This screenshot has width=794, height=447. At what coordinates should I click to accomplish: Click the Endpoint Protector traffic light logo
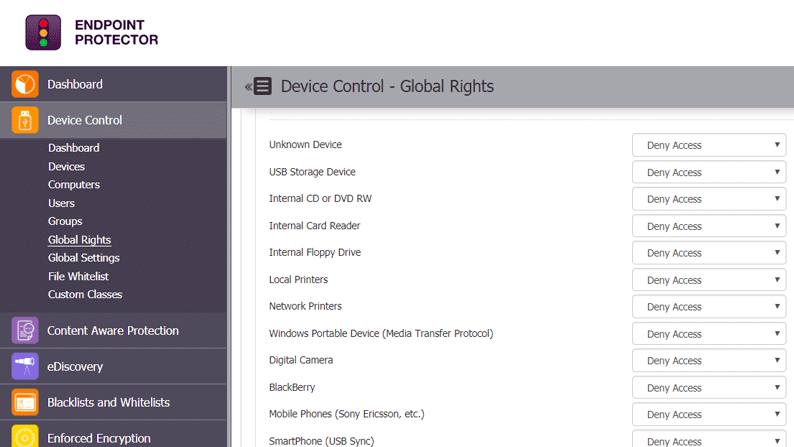tap(43, 32)
